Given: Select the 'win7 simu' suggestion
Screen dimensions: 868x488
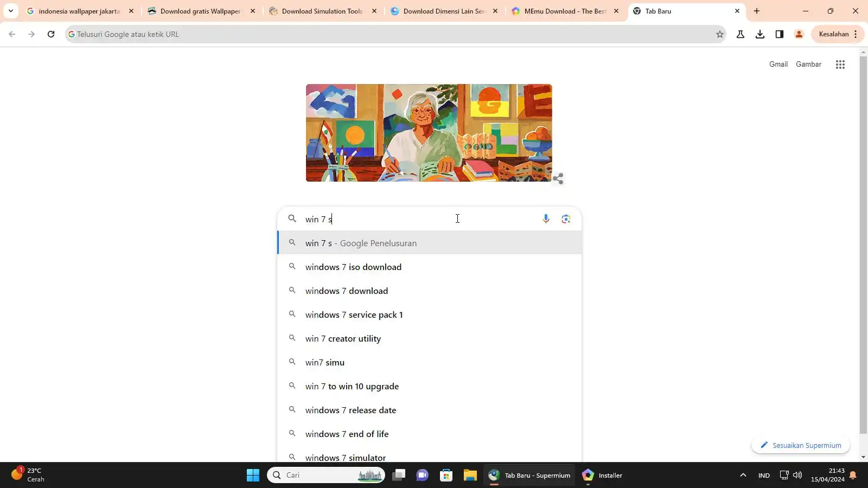Looking at the screenshot, I should pos(430,362).
